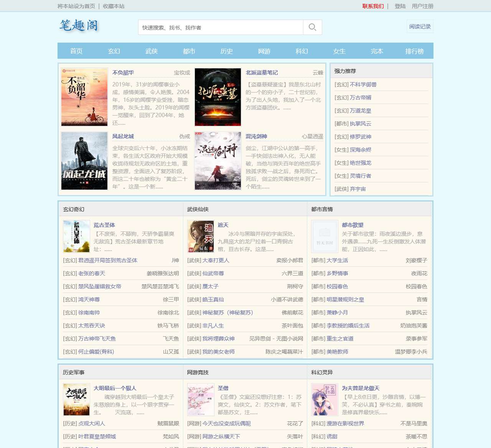Open 混沌剑神 by 心星逍遥

(x=256, y=136)
